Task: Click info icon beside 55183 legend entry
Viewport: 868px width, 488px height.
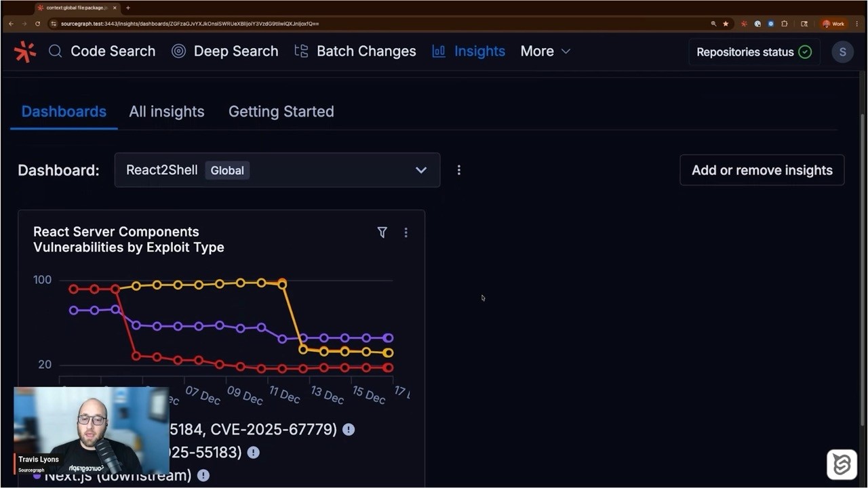Action: click(x=253, y=452)
